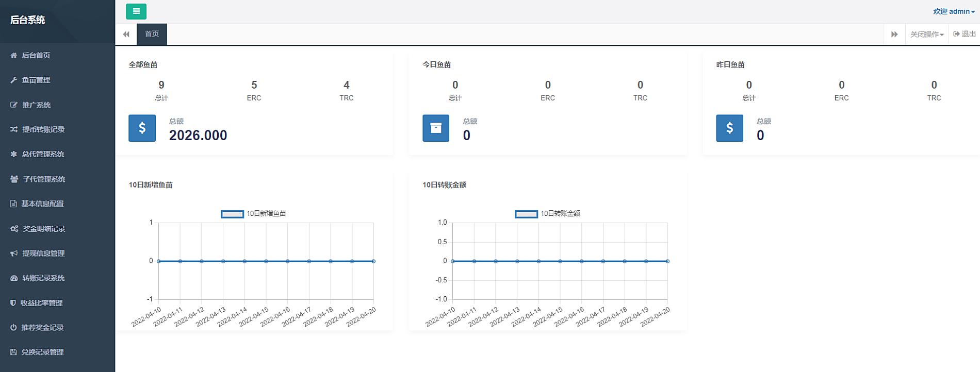This screenshot has width=980, height=372.
Task: Open 基本信息配置 in sidebar
Action: tap(42, 204)
